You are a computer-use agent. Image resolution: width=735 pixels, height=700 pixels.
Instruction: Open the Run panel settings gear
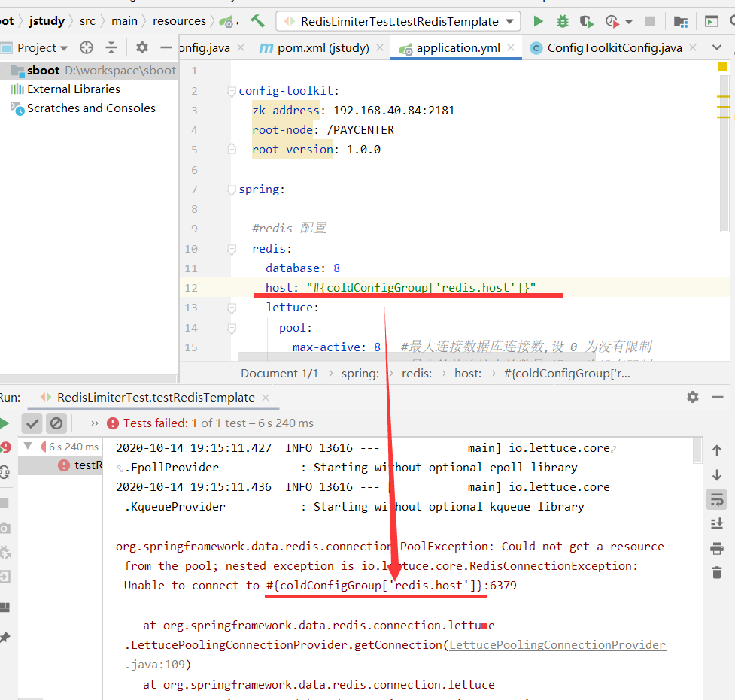pos(693,397)
